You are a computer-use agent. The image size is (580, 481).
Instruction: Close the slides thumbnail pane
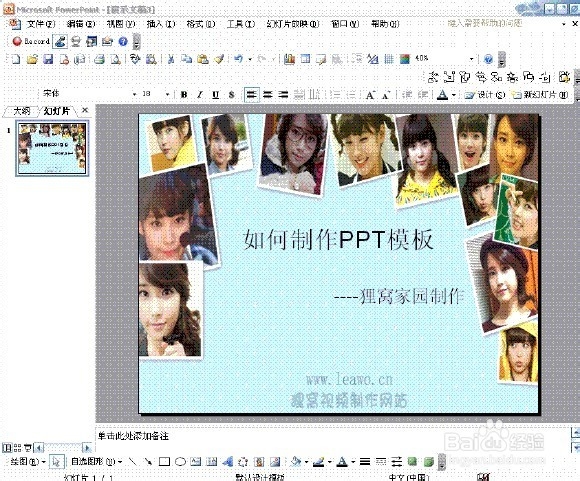tap(85, 110)
